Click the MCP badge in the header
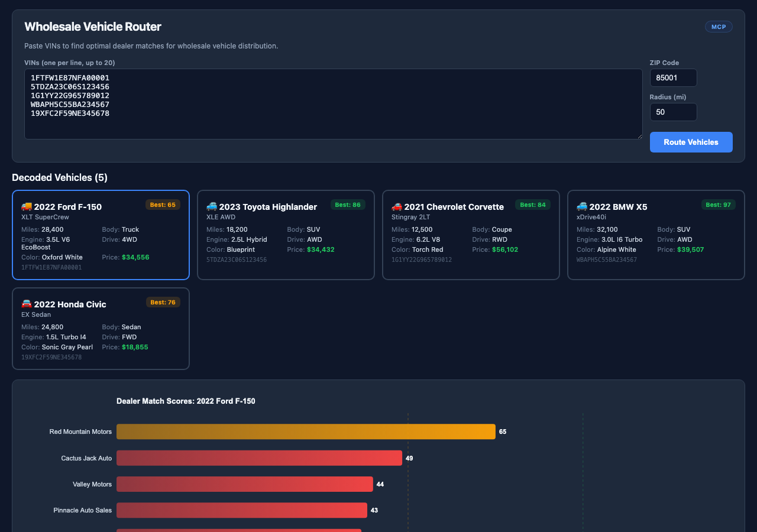The image size is (757, 532). 719,26
